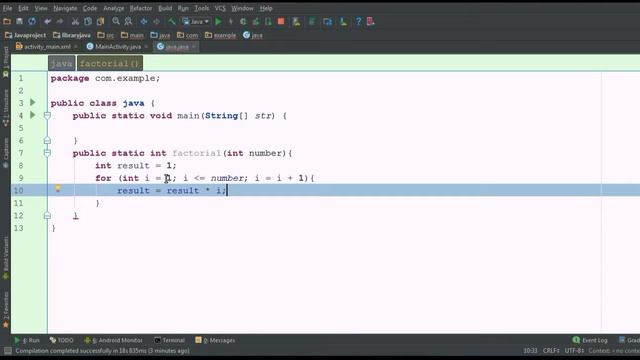
Task: Open the Terminal tool window
Action: click(x=169, y=340)
